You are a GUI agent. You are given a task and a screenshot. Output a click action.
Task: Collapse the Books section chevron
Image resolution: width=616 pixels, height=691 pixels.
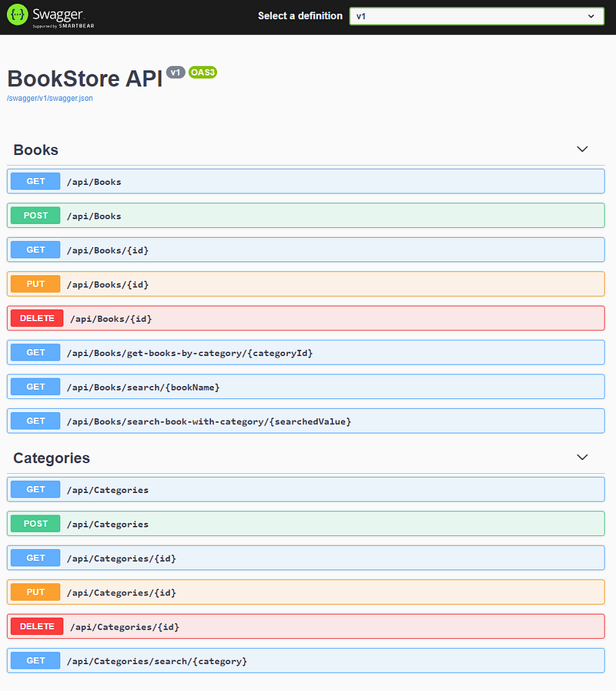tap(582, 149)
